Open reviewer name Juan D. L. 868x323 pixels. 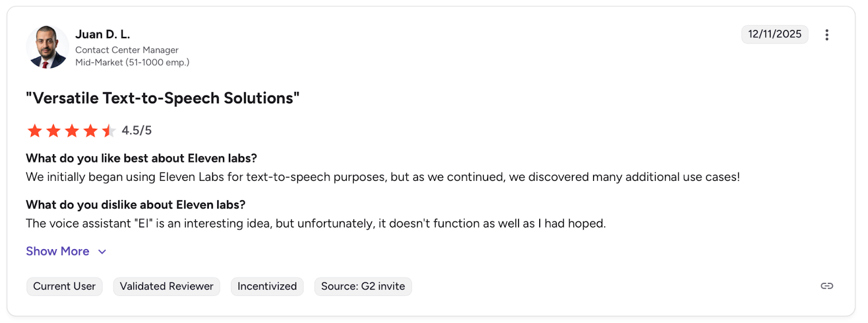pyautogui.click(x=103, y=34)
